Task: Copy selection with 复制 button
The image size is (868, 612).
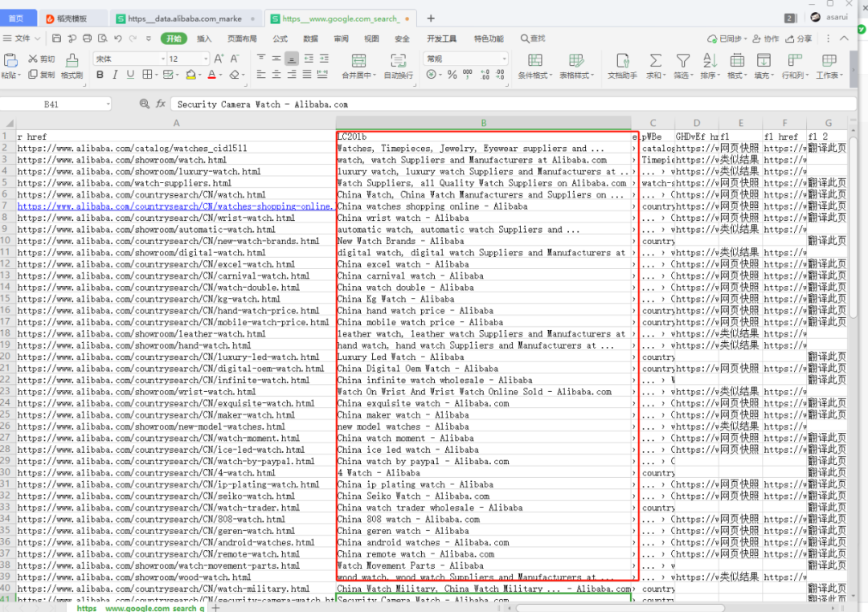Action: (42, 75)
